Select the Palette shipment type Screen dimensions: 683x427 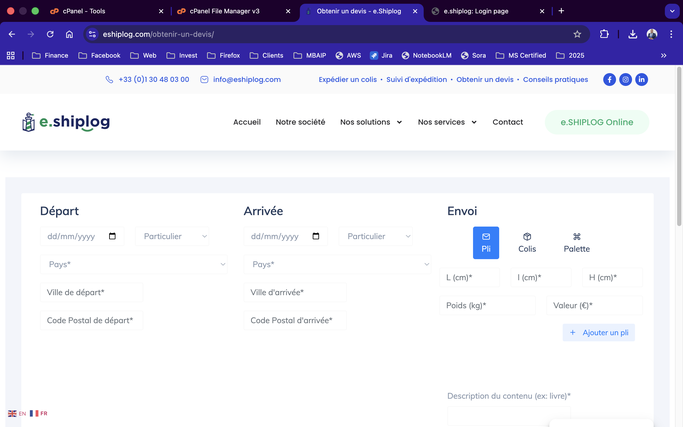[576, 242]
